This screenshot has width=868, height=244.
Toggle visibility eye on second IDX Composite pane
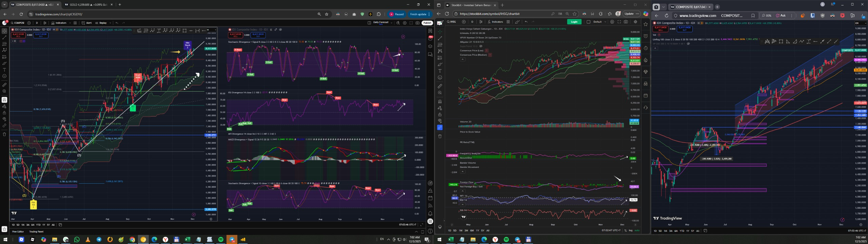pyautogui.click(x=280, y=29)
